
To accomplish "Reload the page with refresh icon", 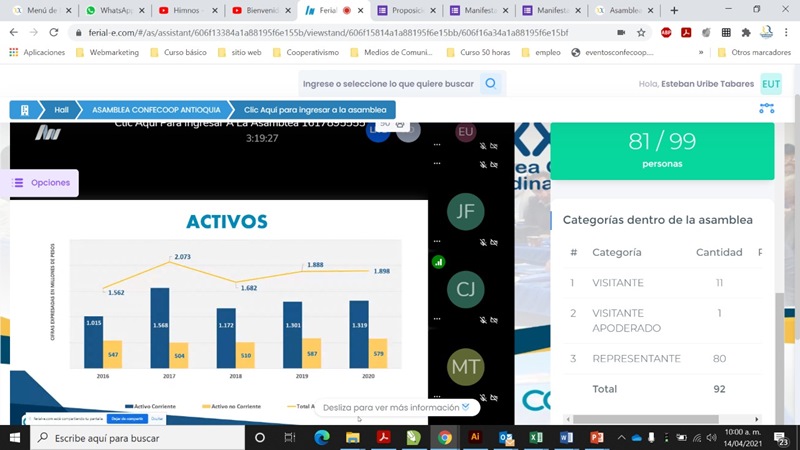I will click(54, 33).
